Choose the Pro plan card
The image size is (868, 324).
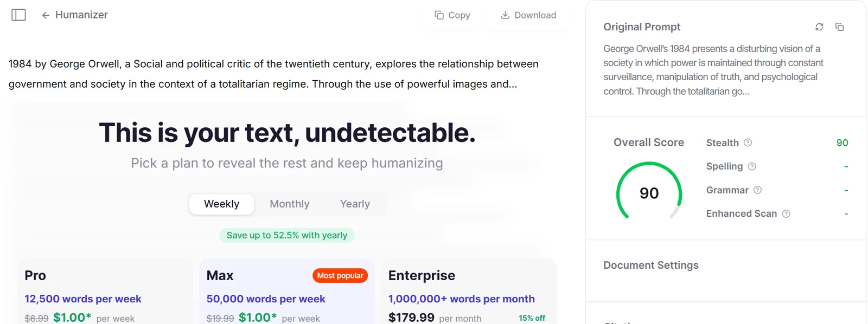106,291
